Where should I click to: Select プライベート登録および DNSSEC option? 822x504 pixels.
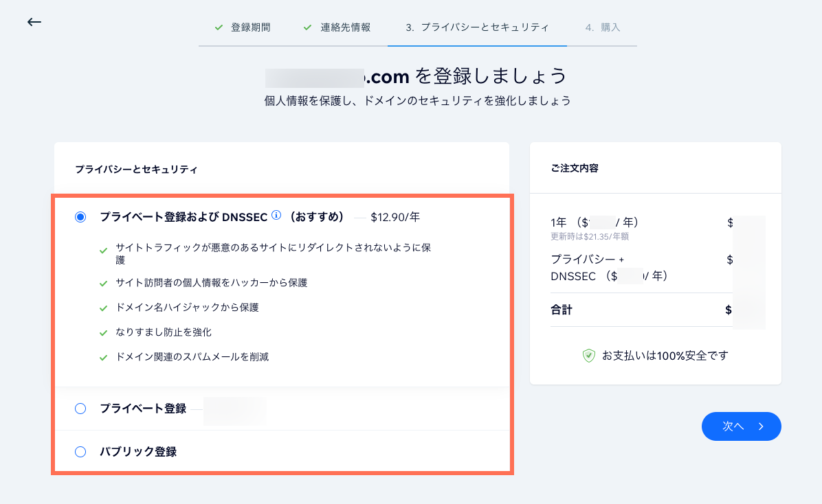coord(80,216)
